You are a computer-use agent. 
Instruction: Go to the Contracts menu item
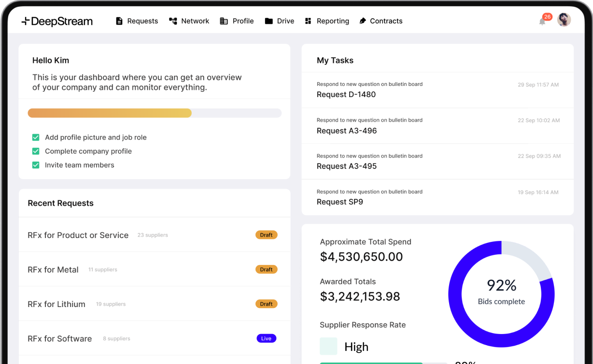pos(386,21)
